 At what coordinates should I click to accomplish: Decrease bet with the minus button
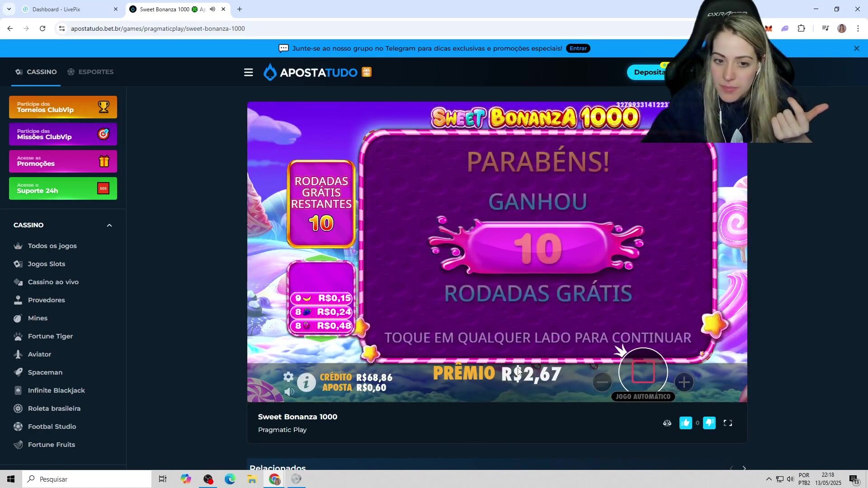click(x=602, y=382)
